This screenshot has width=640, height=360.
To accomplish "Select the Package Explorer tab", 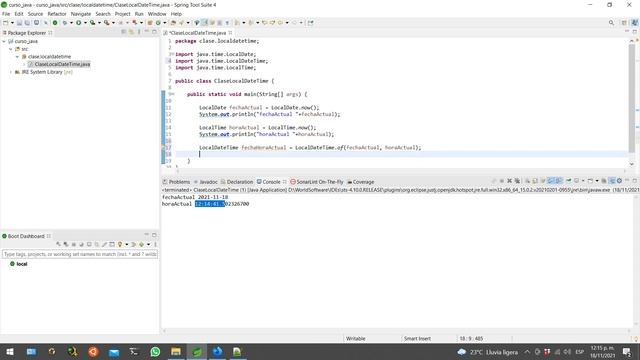I will [27, 33].
